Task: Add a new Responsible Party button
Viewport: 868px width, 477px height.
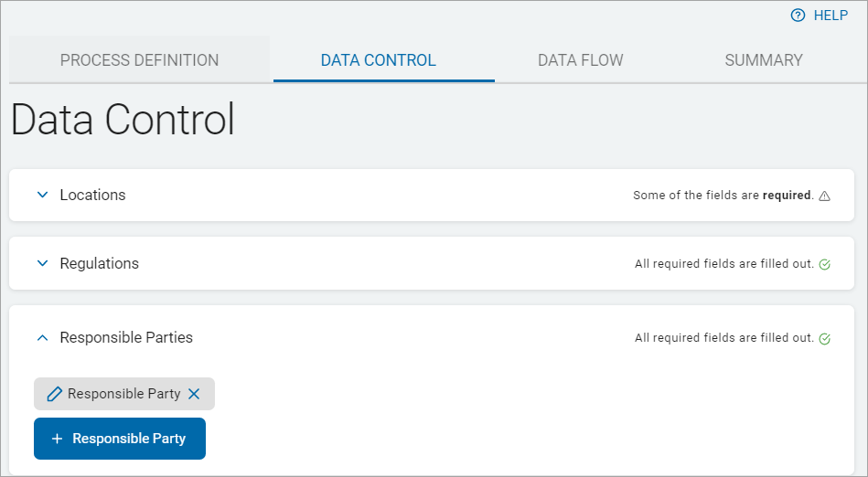Action: pos(120,439)
